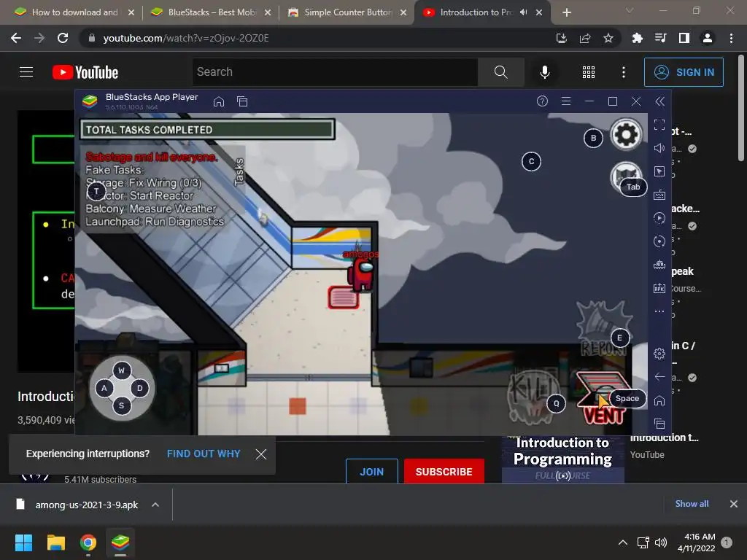747x560 pixels.
Task: Open the Among Us settings gear
Action: [x=626, y=135]
